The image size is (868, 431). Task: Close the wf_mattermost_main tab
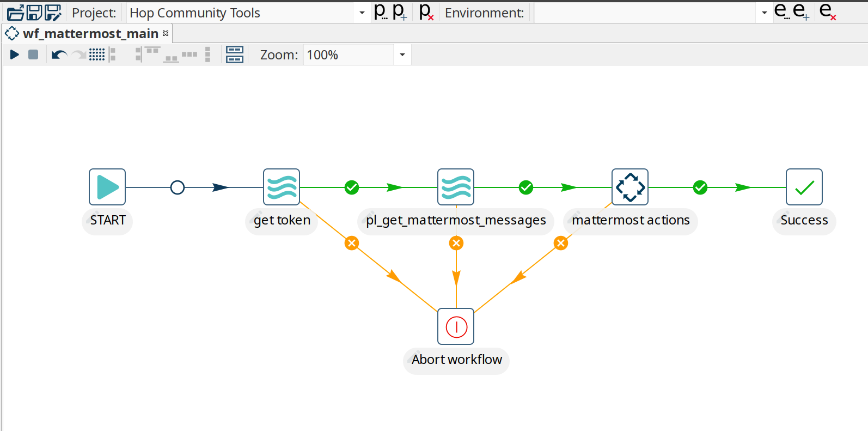click(x=166, y=34)
